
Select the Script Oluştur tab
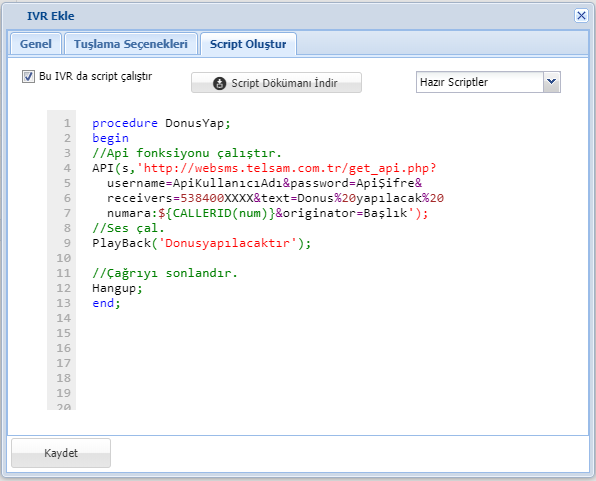pos(248,44)
